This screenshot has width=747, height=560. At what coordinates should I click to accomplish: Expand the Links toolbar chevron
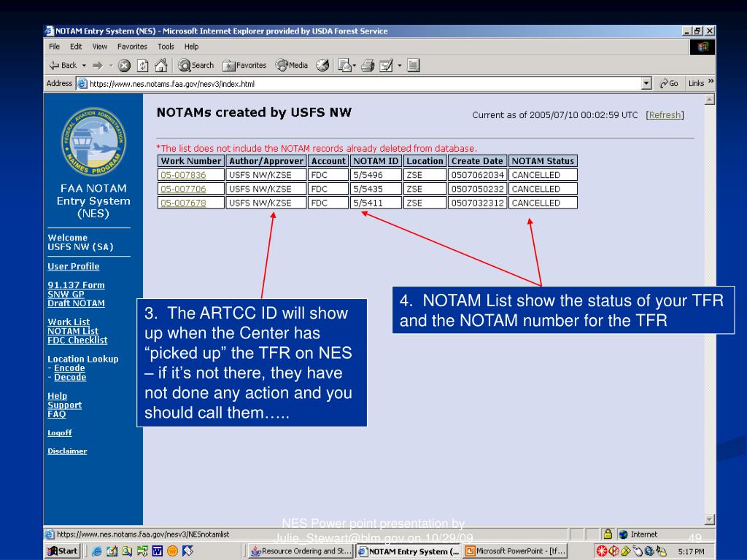click(711, 82)
